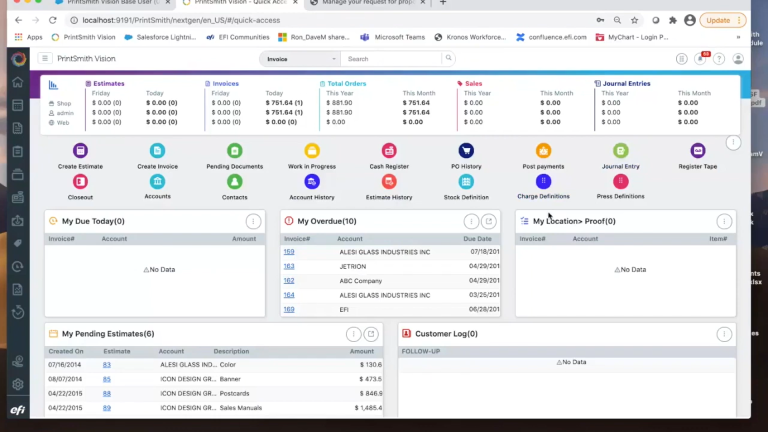Open My Location Proof options menu
Screen dimensions: 768x432
click(x=724, y=221)
